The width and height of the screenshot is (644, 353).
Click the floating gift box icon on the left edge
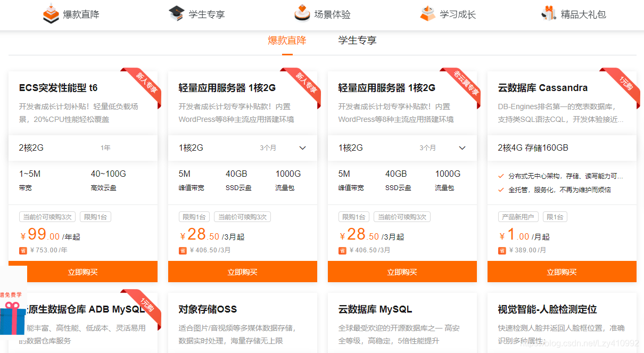point(13,318)
